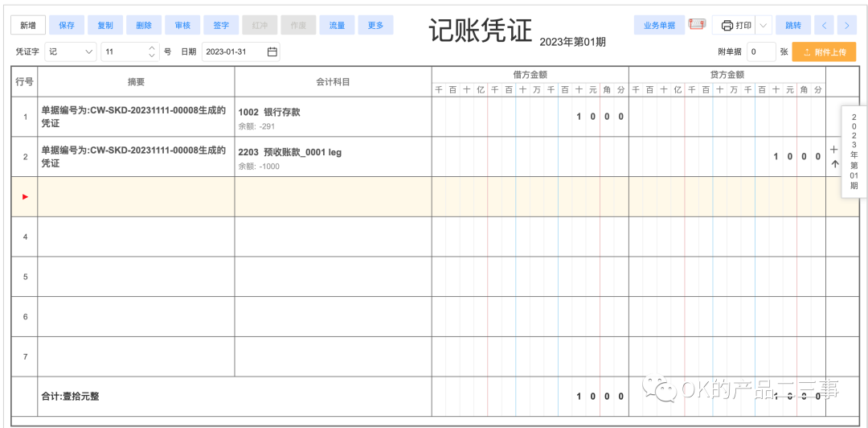Increase the voucher number with up stepper

coord(152,47)
